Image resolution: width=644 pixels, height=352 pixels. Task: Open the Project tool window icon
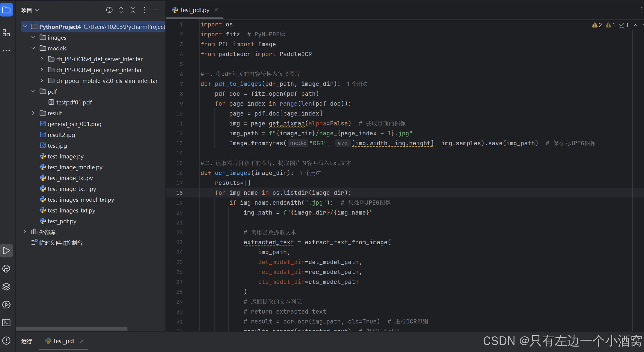click(x=6, y=10)
